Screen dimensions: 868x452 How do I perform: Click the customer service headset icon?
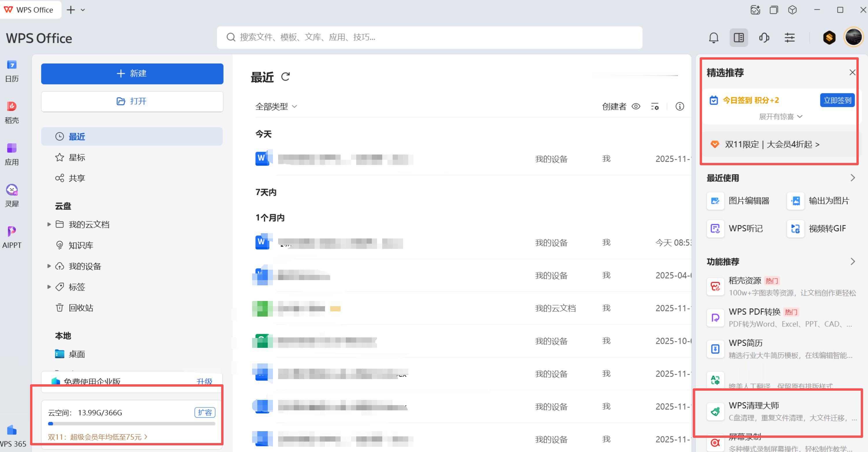click(764, 37)
